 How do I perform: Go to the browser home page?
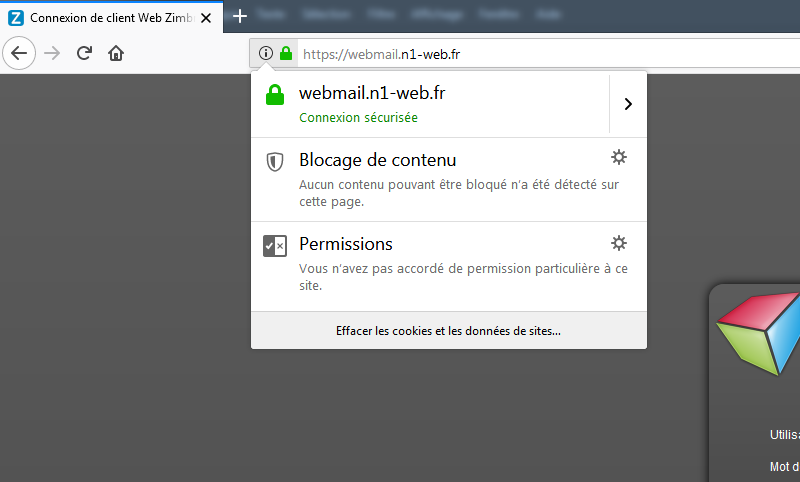tap(116, 53)
